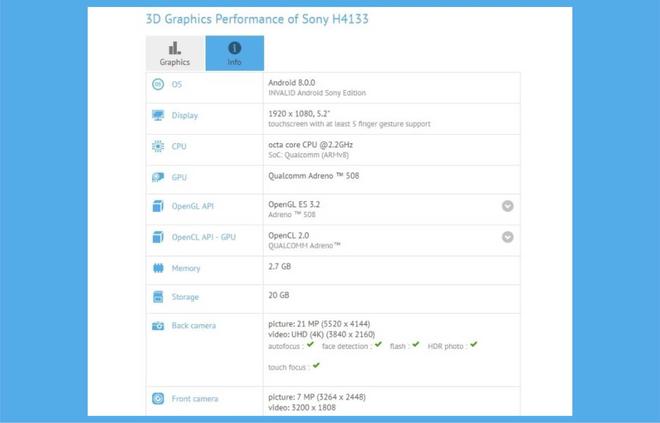This screenshot has width=660, height=423.
Task: Click the 'flash :' label
Action: [400, 346]
